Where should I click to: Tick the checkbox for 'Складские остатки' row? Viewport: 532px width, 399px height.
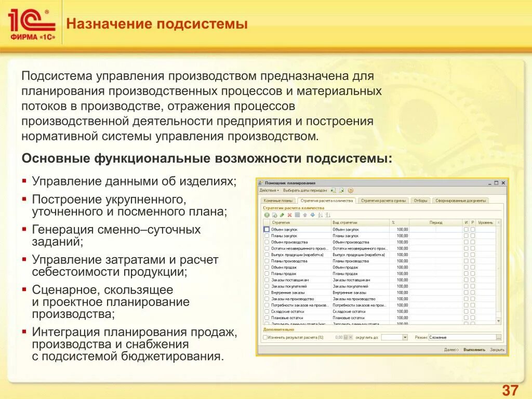(267, 312)
